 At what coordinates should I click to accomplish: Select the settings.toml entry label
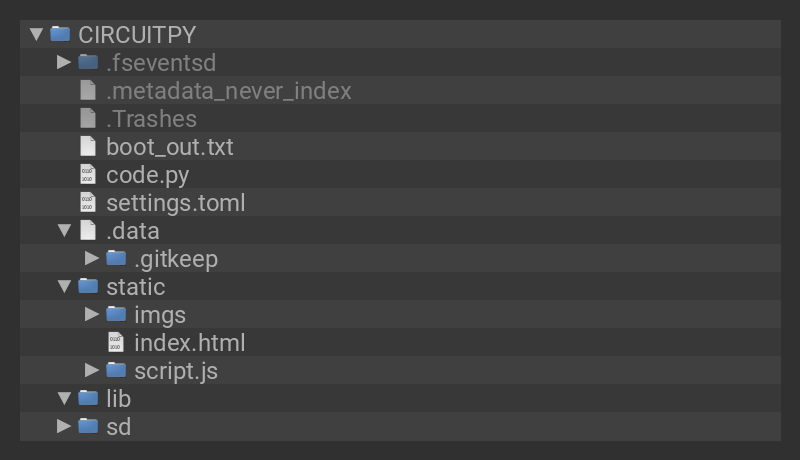(x=176, y=203)
